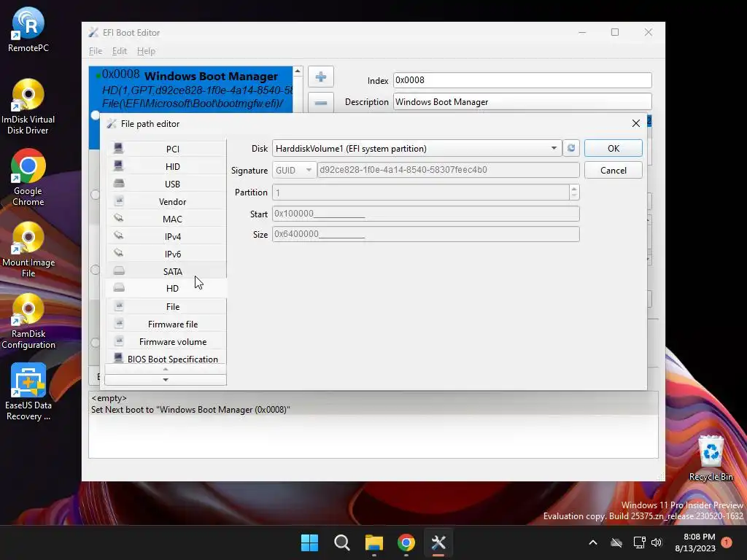
Task: Click the Start offset field
Action: pos(426,214)
